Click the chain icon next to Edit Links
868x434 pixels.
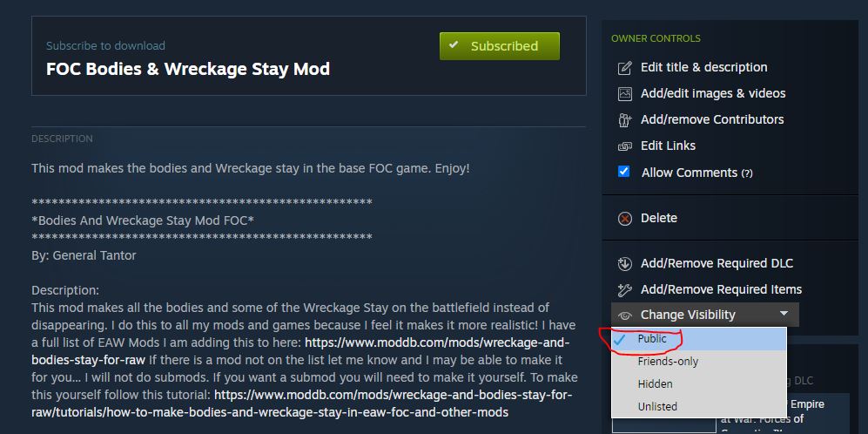pyautogui.click(x=624, y=147)
